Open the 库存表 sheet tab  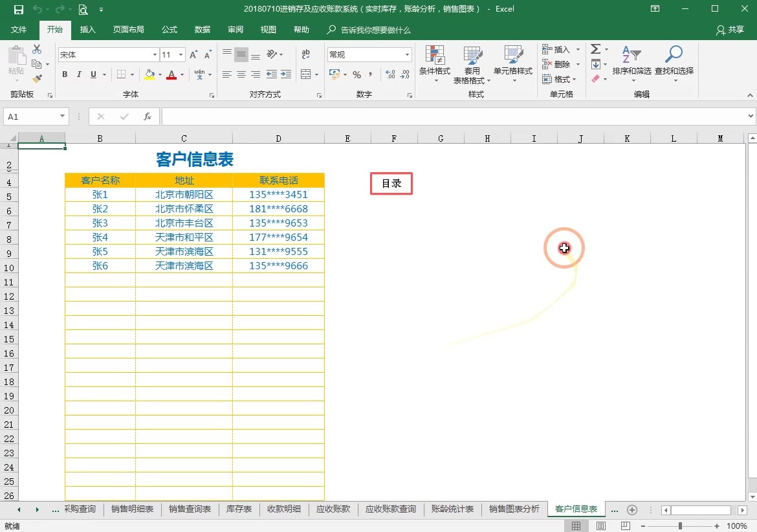(239, 509)
